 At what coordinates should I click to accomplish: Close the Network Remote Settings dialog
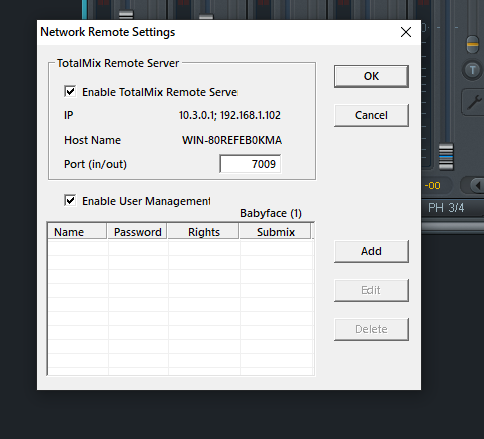coord(406,32)
